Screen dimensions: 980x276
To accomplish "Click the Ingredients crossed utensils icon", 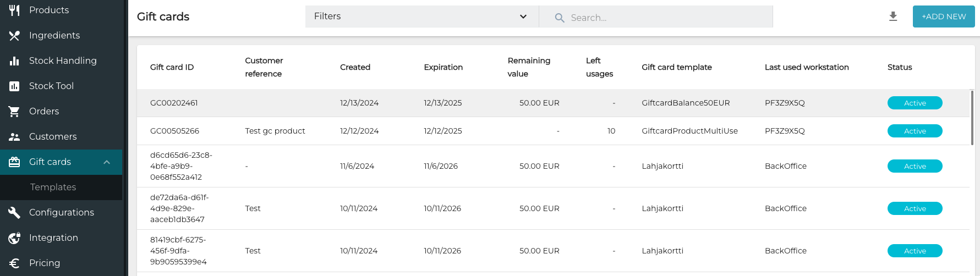I will 14,35.
